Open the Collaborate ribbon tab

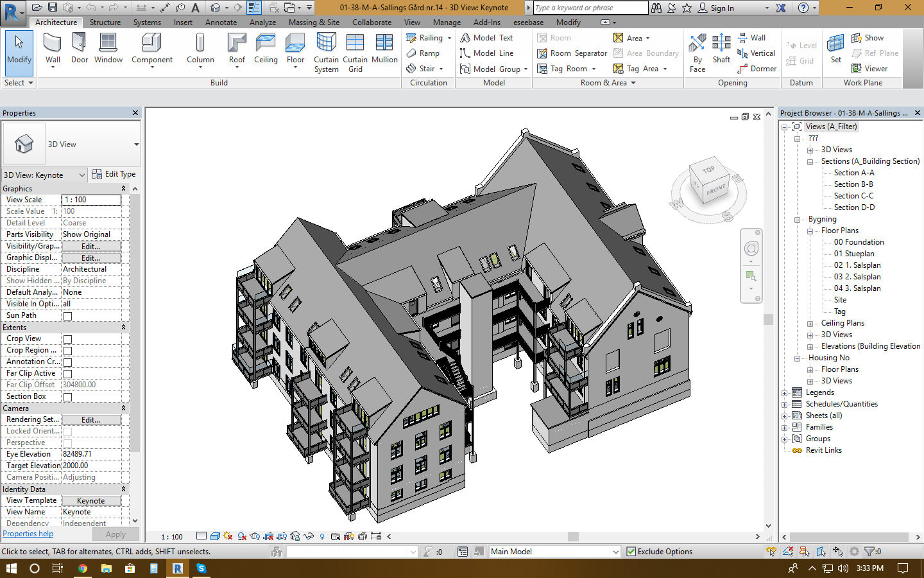(372, 22)
